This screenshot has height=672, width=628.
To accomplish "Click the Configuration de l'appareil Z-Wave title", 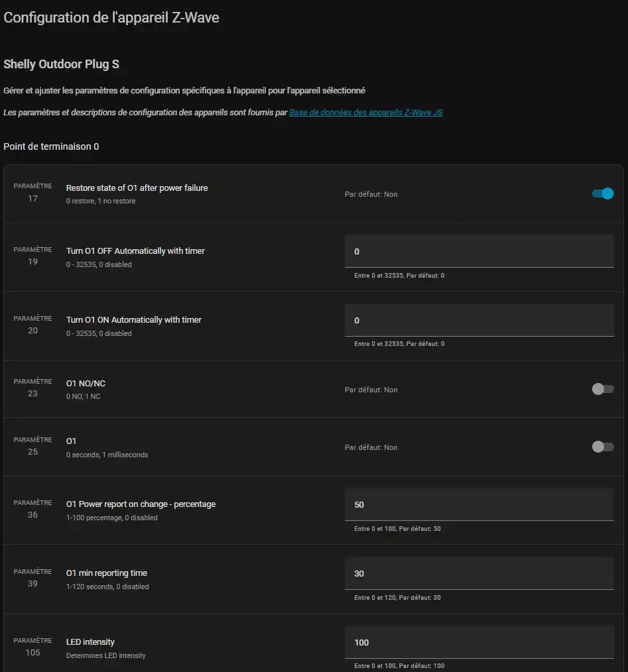I will point(111,18).
